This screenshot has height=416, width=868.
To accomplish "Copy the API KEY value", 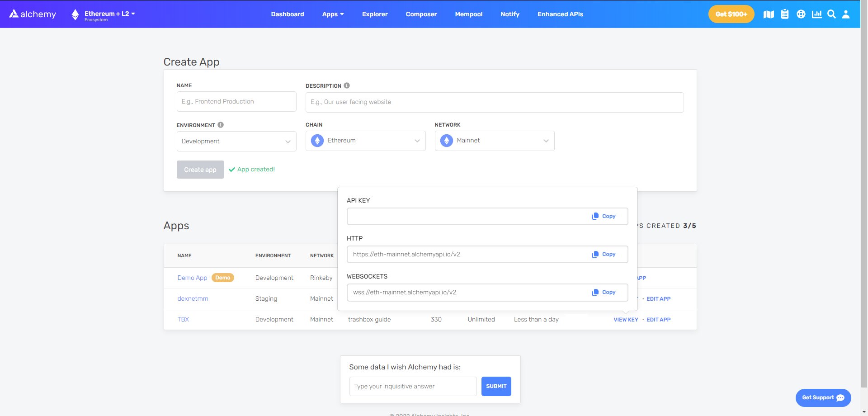I will pos(604,216).
